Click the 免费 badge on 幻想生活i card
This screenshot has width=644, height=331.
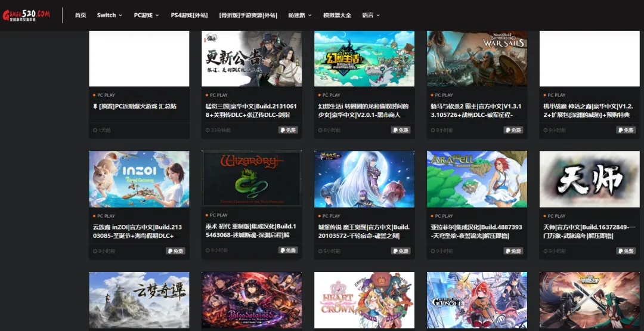pos(401,130)
